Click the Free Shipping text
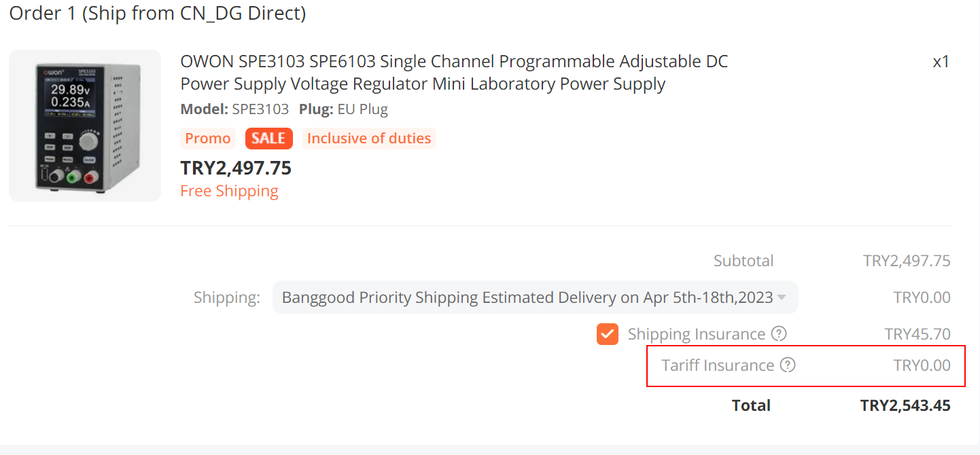Screen dimensions: 980x455 tap(229, 192)
